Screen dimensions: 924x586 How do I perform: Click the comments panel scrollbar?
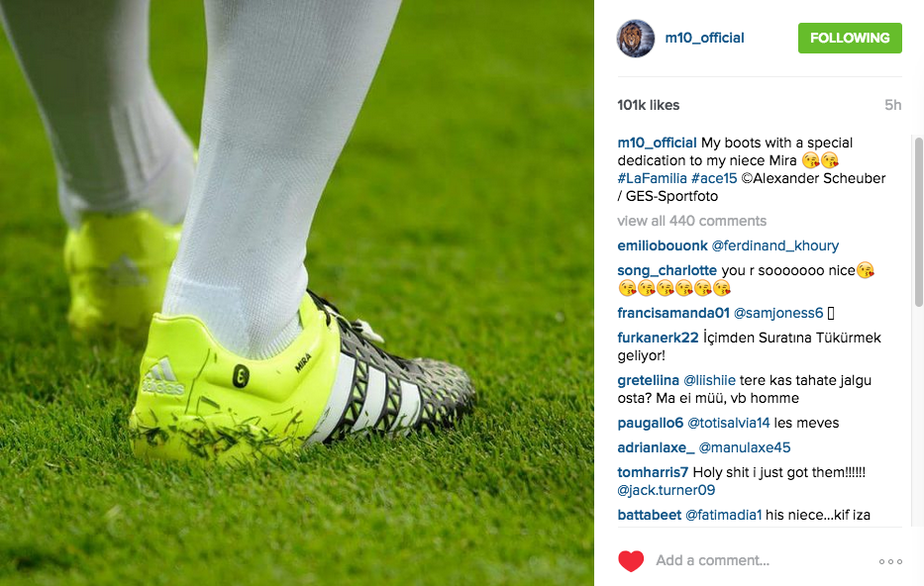point(918,222)
